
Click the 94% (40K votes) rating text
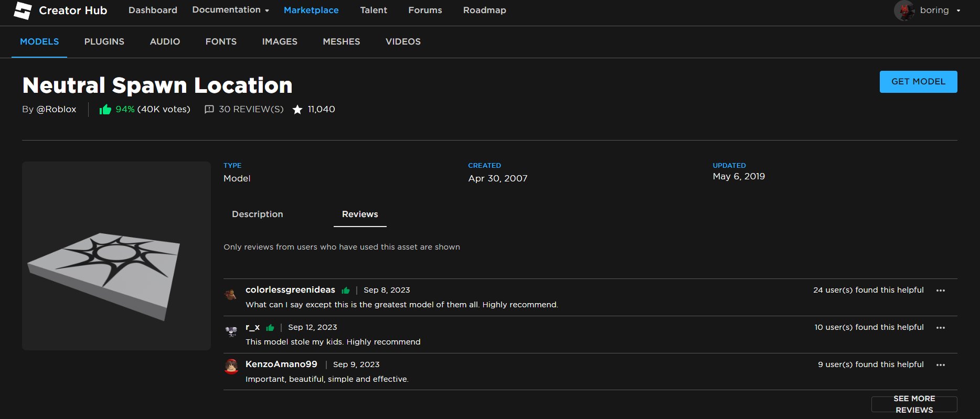pyautogui.click(x=153, y=109)
